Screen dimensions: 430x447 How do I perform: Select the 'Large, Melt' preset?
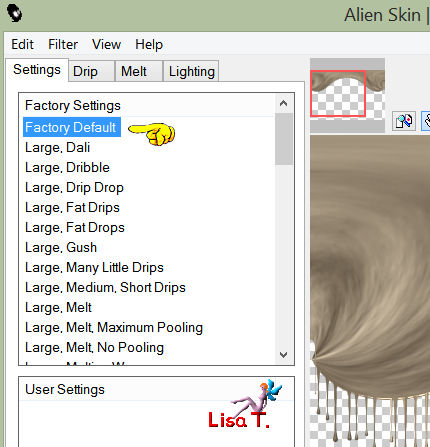point(58,307)
